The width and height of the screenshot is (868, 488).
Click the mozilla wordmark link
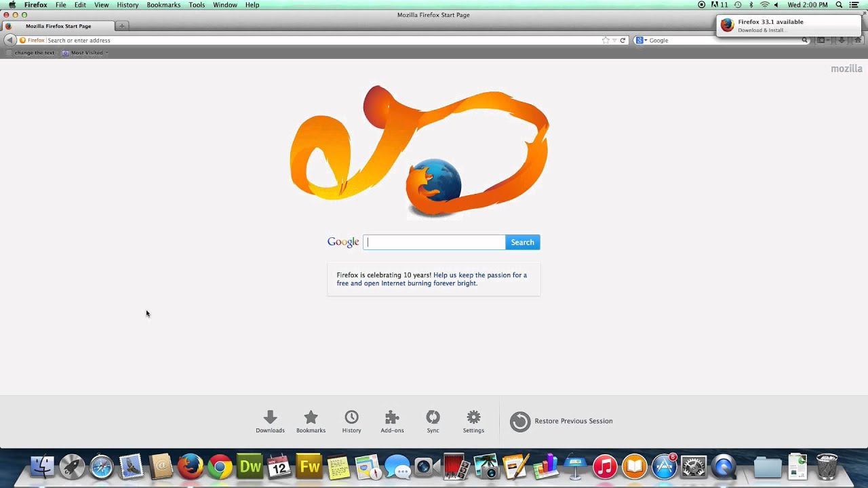pos(846,68)
